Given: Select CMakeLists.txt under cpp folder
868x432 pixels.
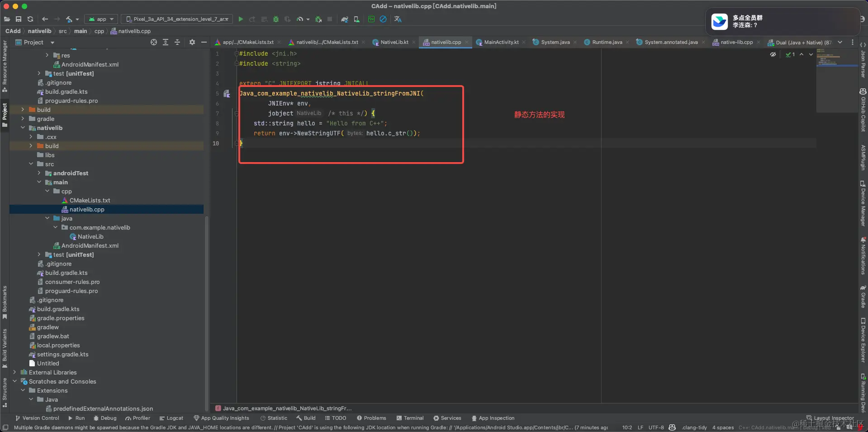Looking at the screenshot, I should click(90, 200).
